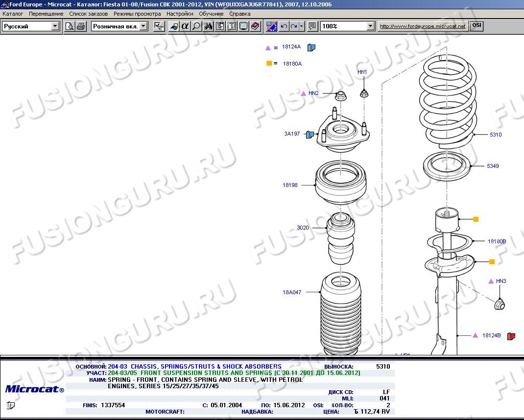Open the Каталог menu
This screenshot has width=524, height=420.
point(13,14)
